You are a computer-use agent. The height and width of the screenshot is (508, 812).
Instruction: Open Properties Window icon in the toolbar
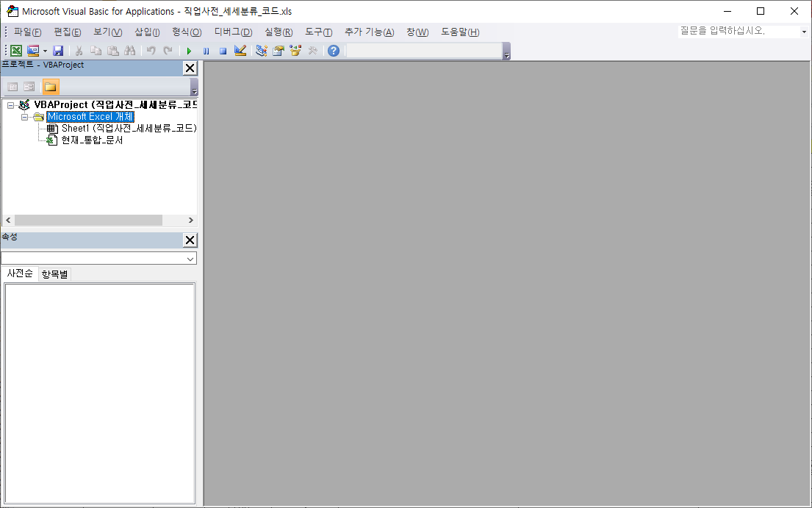coord(279,51)
